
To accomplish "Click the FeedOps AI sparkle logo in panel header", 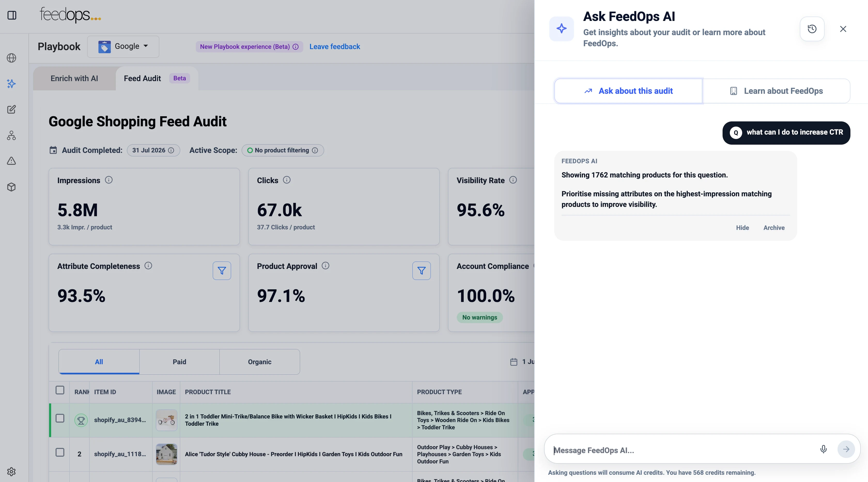I will pos(561,29).
